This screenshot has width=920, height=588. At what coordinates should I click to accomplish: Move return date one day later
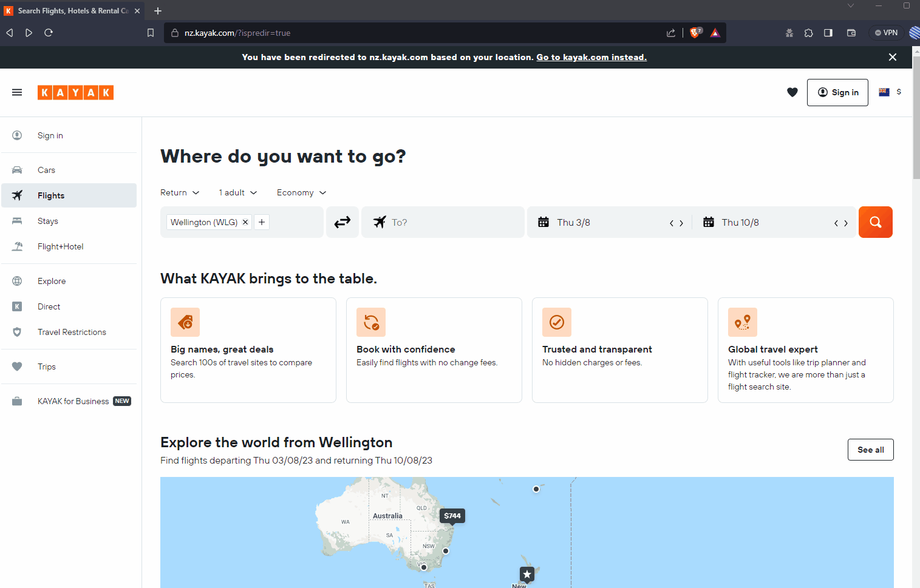[846, 223]
